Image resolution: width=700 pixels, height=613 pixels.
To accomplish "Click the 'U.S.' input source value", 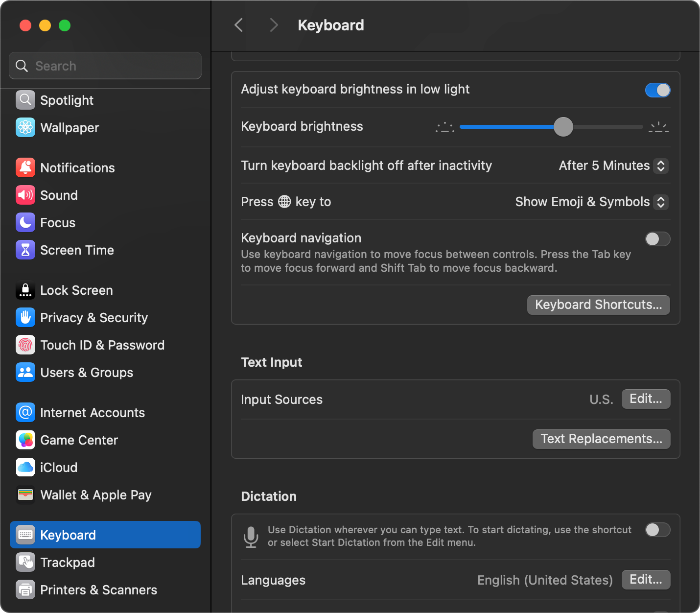I will point(601,400).
